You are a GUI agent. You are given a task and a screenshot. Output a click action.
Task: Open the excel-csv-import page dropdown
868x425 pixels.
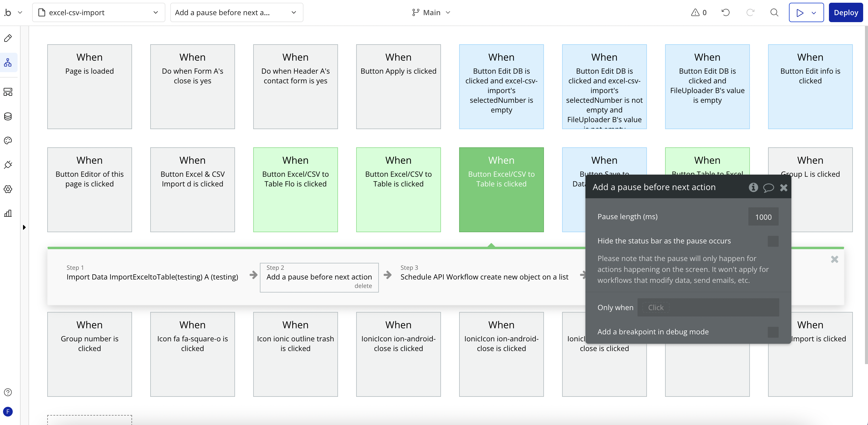98,12
